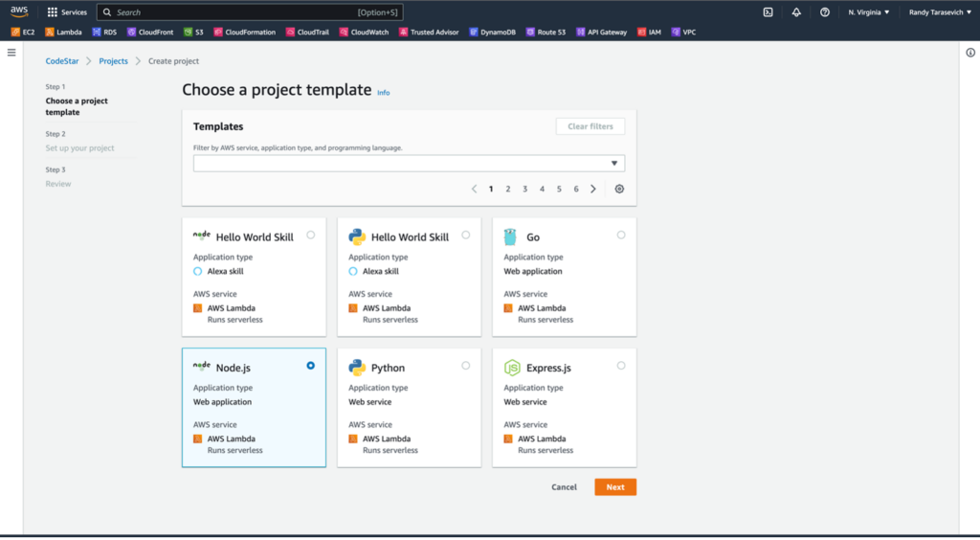Viewport: 980px width, 540px height.
Task: Open Randy Tarasevich account dropdown
Action: coord(940,11)
